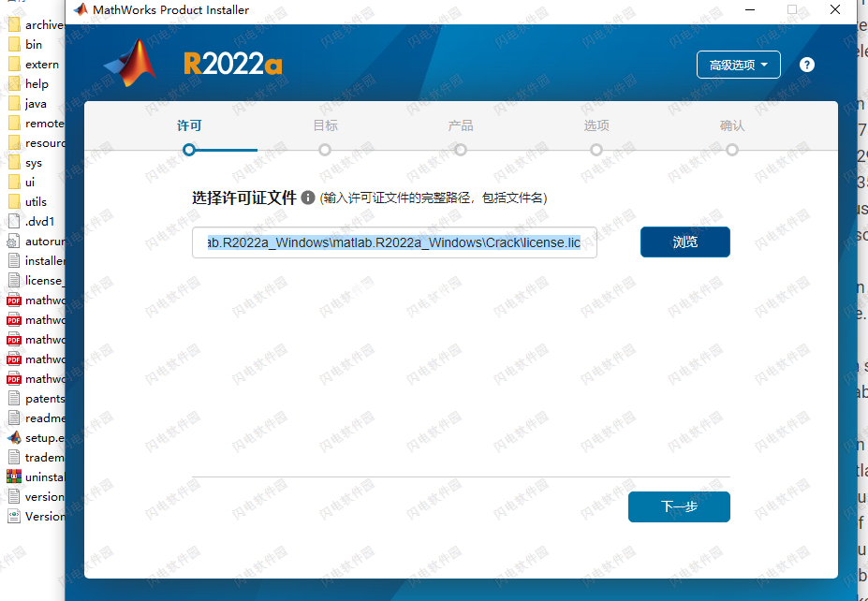Select the installer file in file list
Image resolution: width=868 pixels, height=601 pixels.
coord(36,260)
